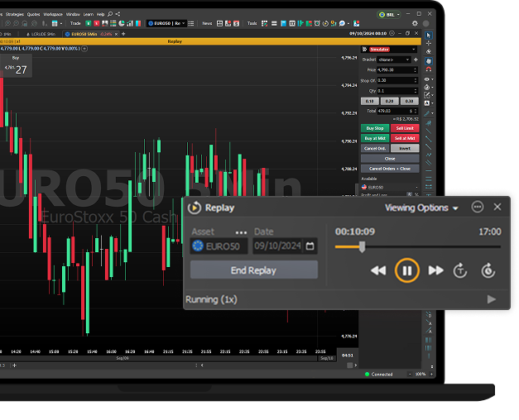
Task: Click the Close position button
Action: (x=390, y=159)
